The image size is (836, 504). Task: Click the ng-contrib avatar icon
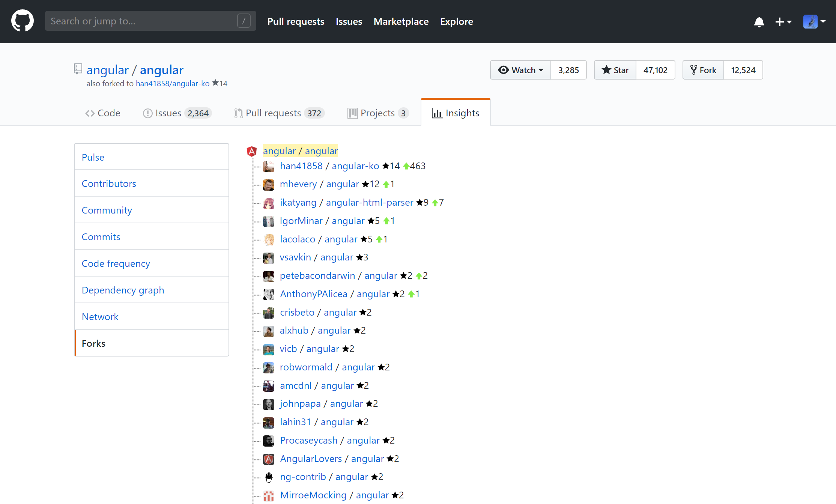coord(269,477)
